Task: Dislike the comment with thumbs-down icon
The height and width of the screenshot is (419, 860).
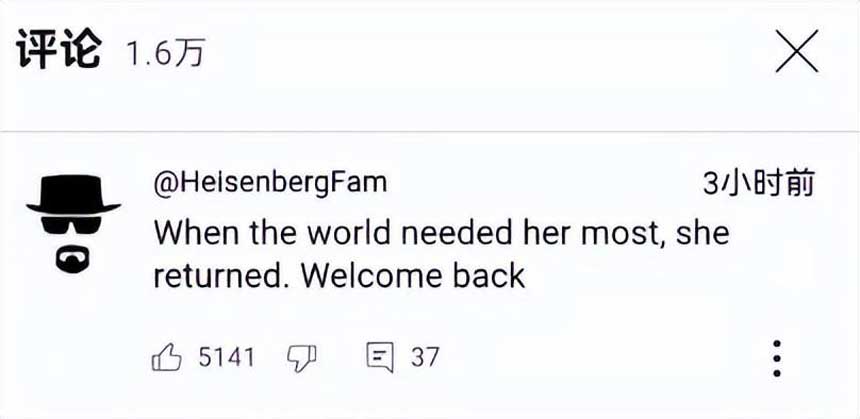Action: click(x=302, y=358)
